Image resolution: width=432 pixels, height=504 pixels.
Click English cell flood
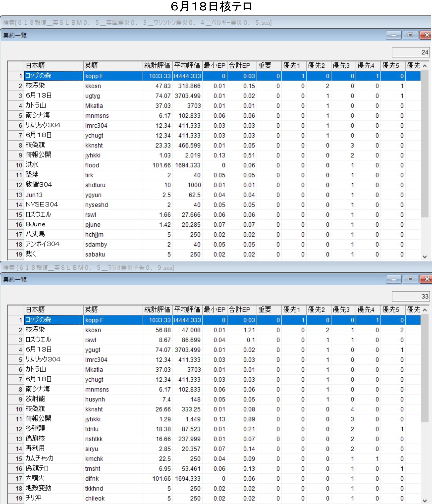pyautogui.click(x=113, y=165)
